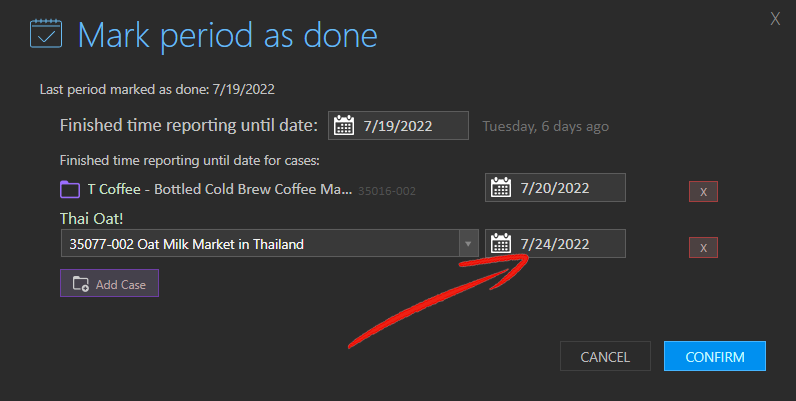Open calendar picker icon beside 7/24/2022
The image size is (796, 401).
(501, 243)
